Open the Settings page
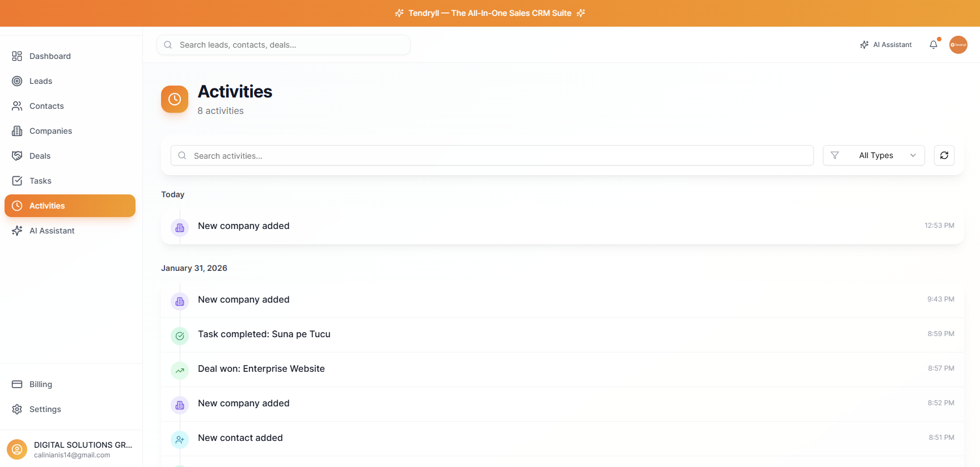 coord(45,409)
